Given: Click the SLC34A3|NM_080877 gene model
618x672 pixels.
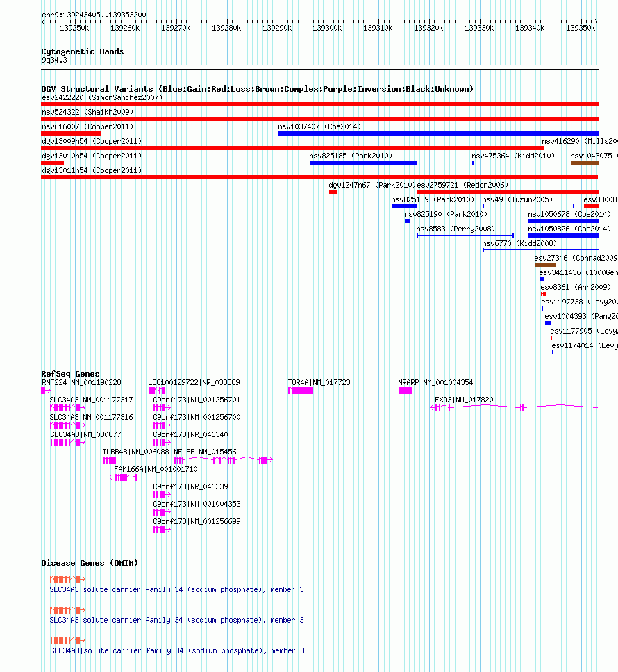Looking at the screenshot, I should pos(67,443).
